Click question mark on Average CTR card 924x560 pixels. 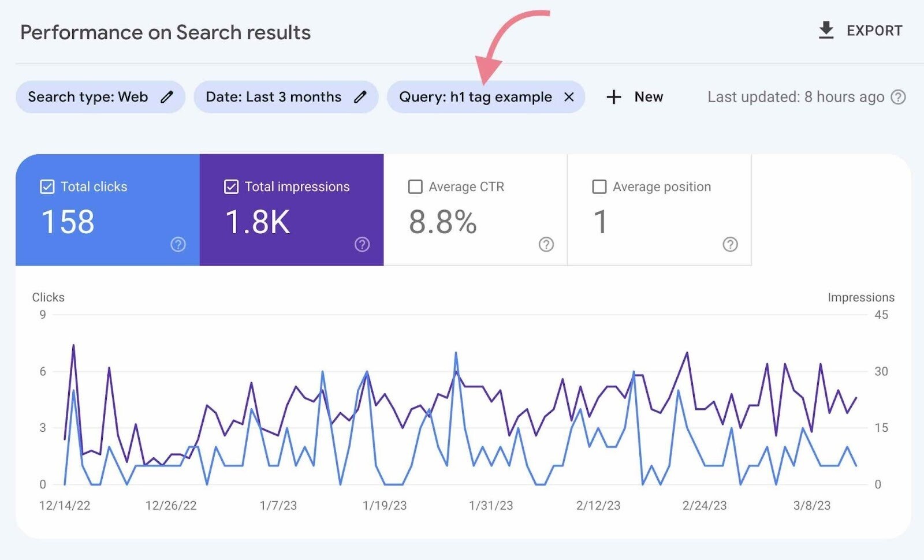click(546, 245)
